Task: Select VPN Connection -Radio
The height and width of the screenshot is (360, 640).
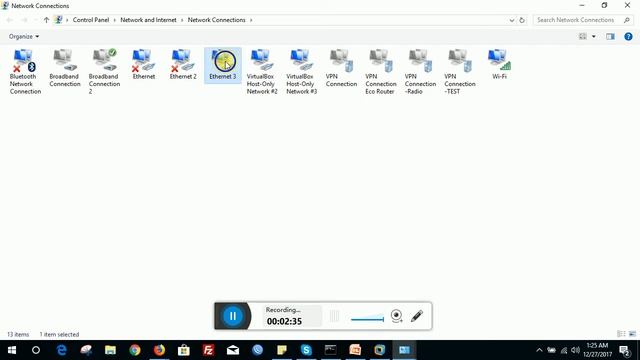Action: click(x=420, y=72)
